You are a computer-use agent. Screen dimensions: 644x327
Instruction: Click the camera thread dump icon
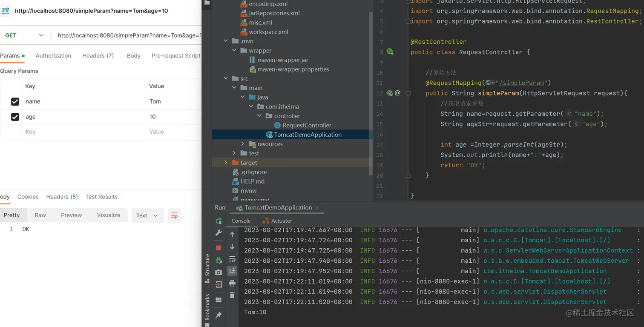pos(218,272)
